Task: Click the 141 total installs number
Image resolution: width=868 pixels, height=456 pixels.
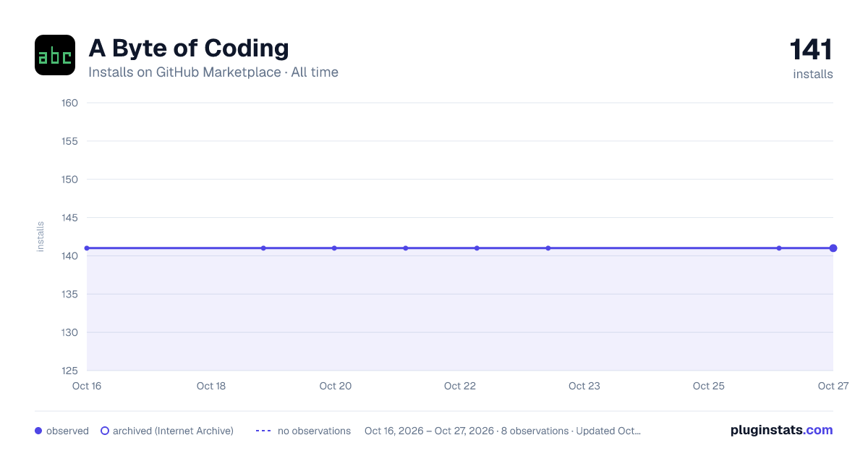Action: click(x=811, y=49)
